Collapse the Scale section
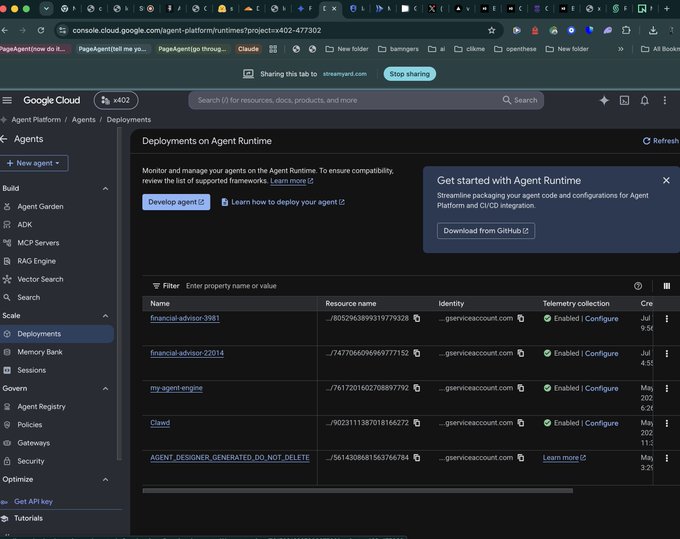Image resolution: width=680 pixels, height=539 pixels. (x=105, y=316)
